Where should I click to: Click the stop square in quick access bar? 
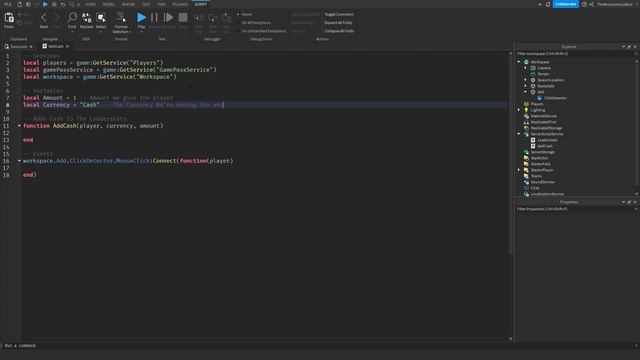tap(54, 4)
